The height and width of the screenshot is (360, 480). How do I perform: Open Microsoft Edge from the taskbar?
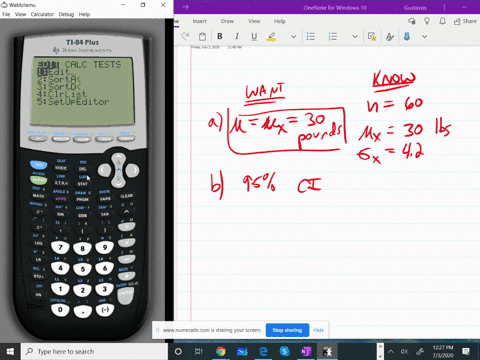tap(263, 352)
